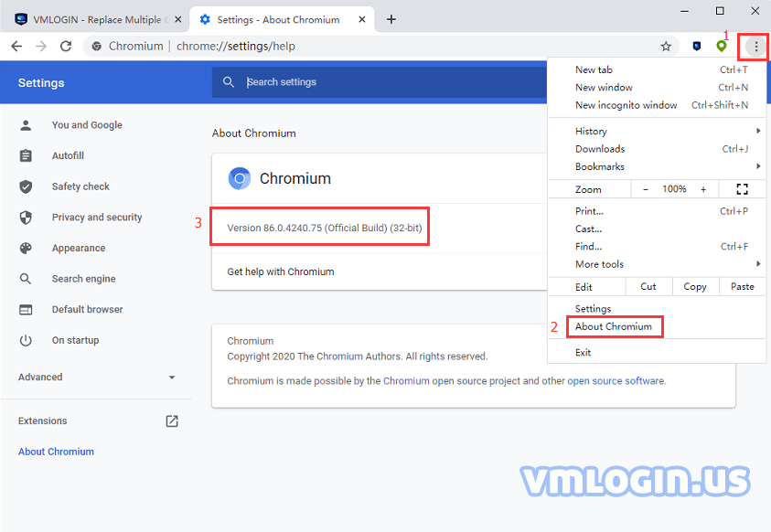
Task: Open On startup settings
Action: coord(75,340)
